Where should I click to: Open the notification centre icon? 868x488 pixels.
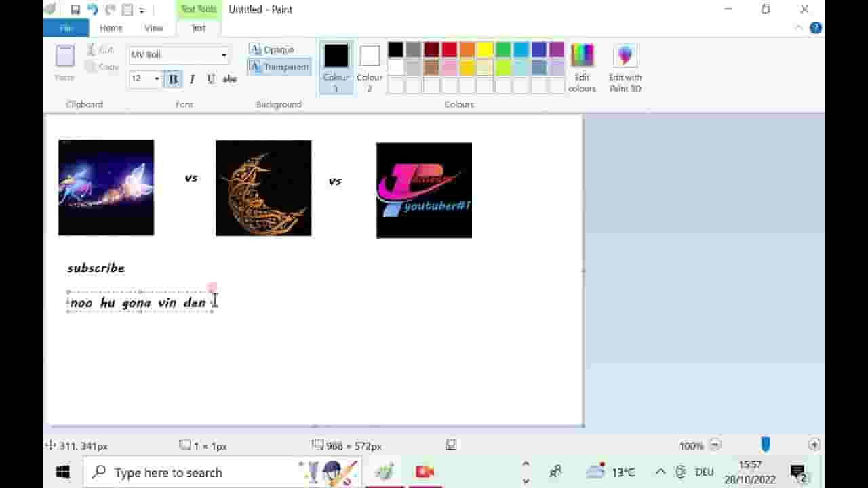(799, 472)
